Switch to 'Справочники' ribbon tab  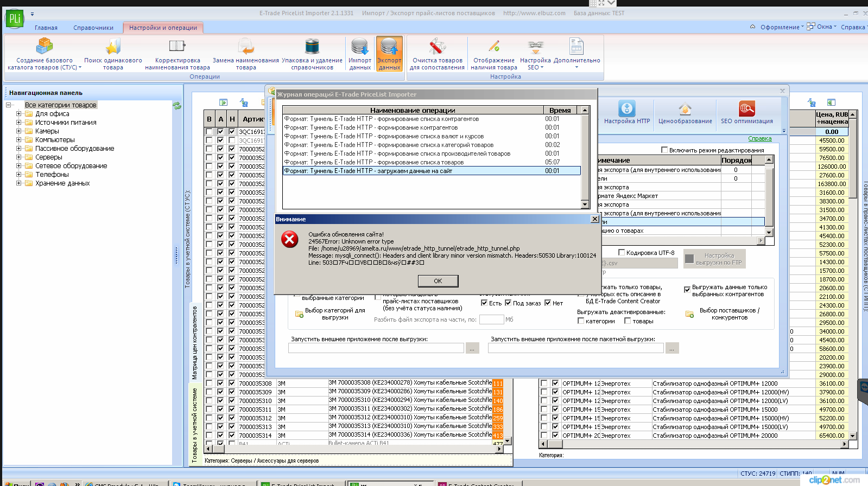93,28
